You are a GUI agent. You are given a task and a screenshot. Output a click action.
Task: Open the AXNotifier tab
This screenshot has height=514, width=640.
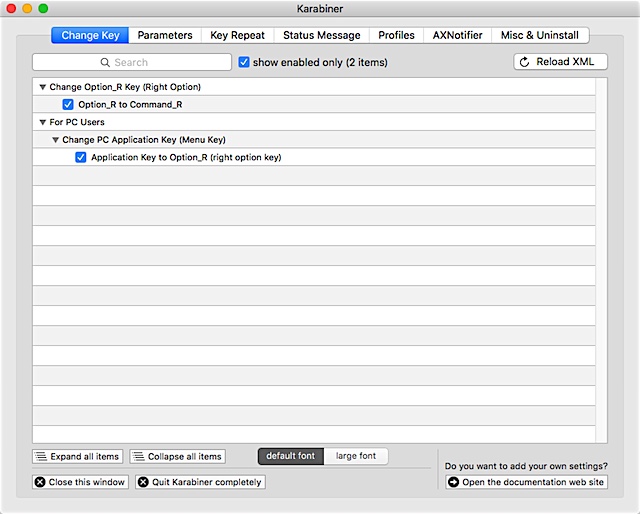coord(458,35)
